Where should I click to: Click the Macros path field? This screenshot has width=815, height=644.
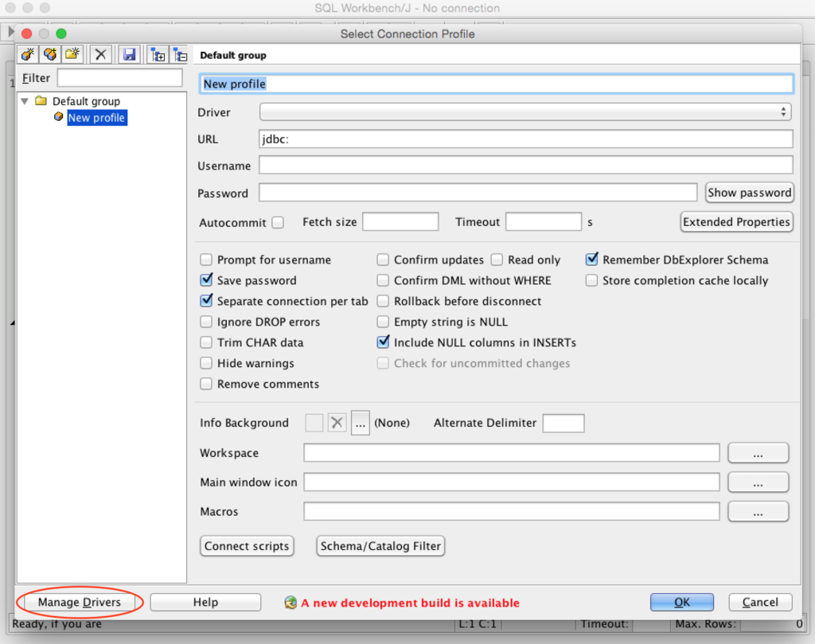point(512,511)
